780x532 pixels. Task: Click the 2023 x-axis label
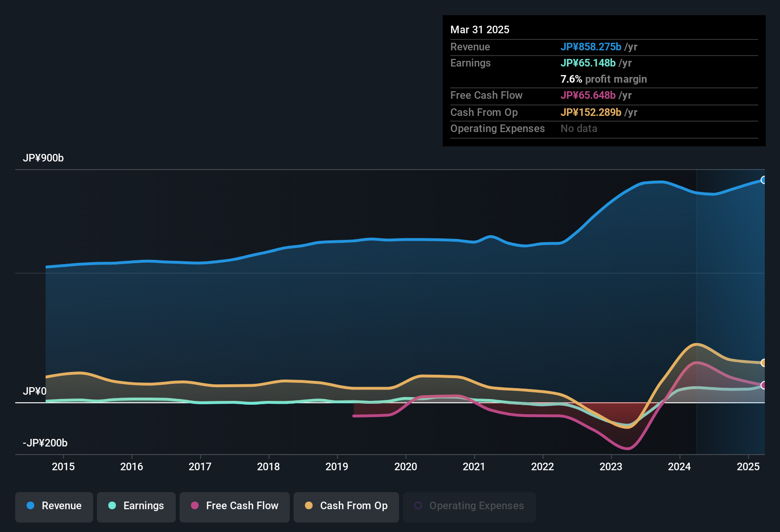[611, 467]
